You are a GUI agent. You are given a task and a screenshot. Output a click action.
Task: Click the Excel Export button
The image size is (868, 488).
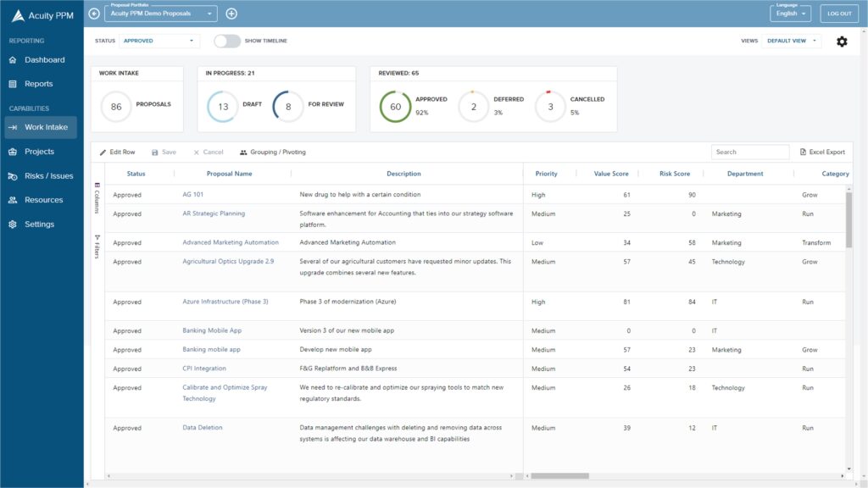click(x=823, y=151)
